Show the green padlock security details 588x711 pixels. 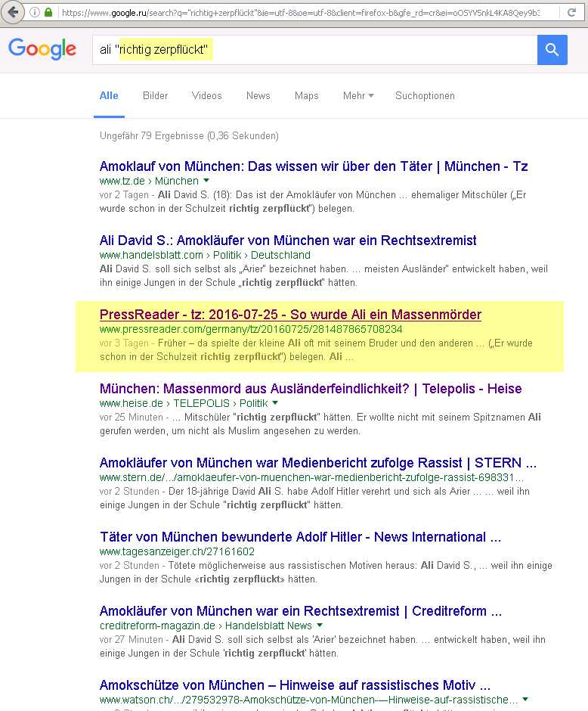[48, 12]
